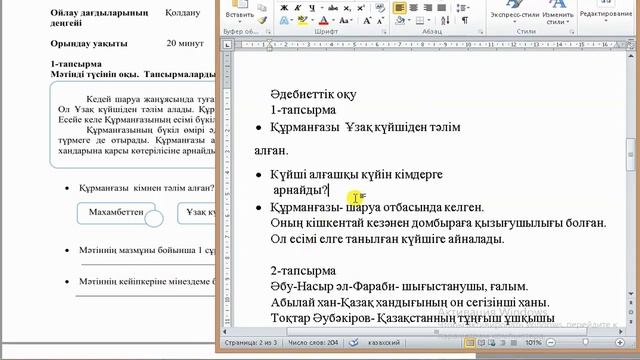Viewport: 640px width, 360px height.
Task: Zoom in with plus button
Action: pyautogui.click(x=620, y=342)
